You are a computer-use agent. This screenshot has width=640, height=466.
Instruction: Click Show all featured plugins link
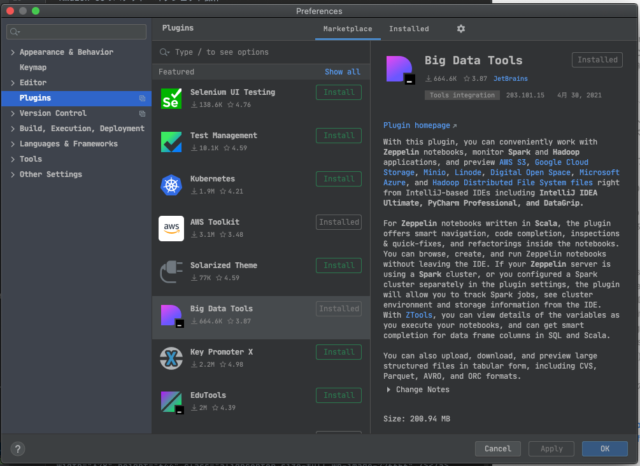click(342, 72)
